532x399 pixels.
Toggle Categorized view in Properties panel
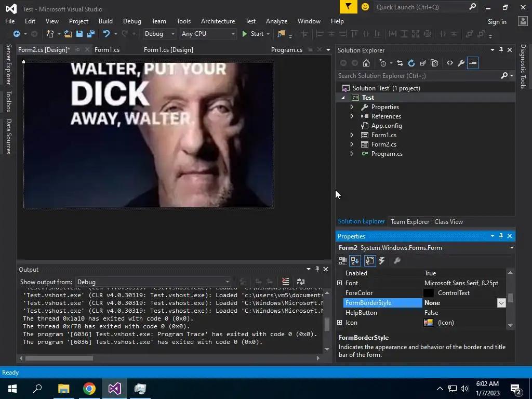[343, 261]
